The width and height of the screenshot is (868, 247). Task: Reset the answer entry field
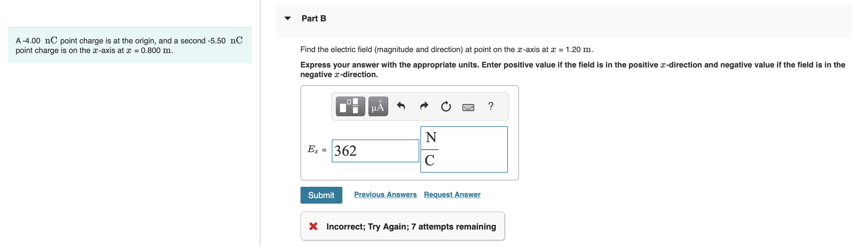click(445, 106)
